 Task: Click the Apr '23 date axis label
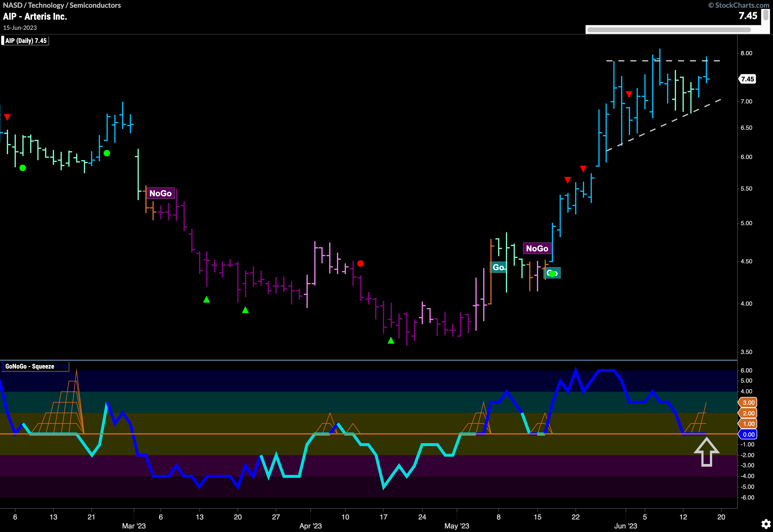[x=311, y=526]
